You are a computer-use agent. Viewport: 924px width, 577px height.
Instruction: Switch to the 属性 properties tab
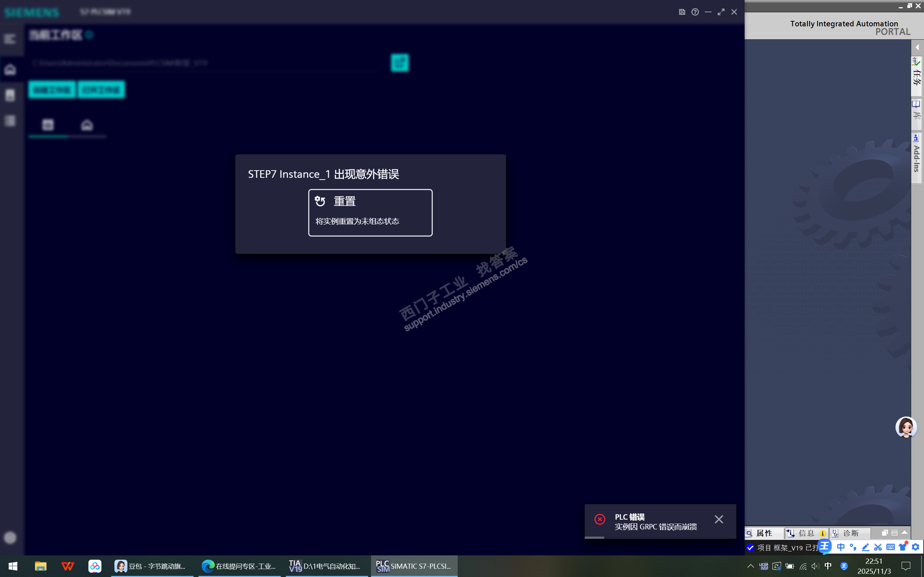[x=764, y=533]
